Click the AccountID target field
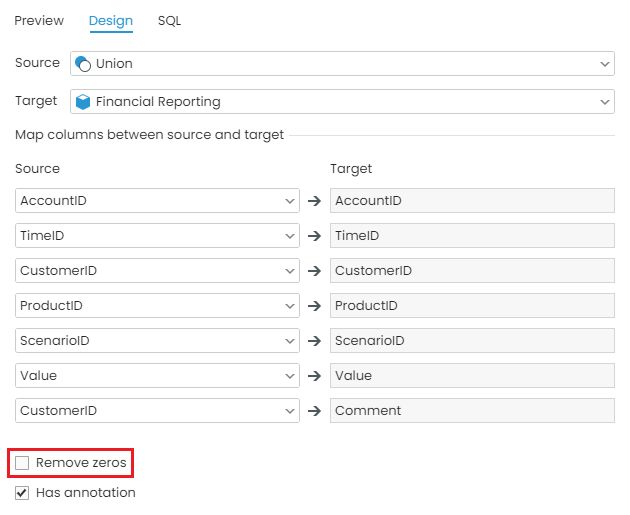The image size is (630, 515). [x=472, y=200]
